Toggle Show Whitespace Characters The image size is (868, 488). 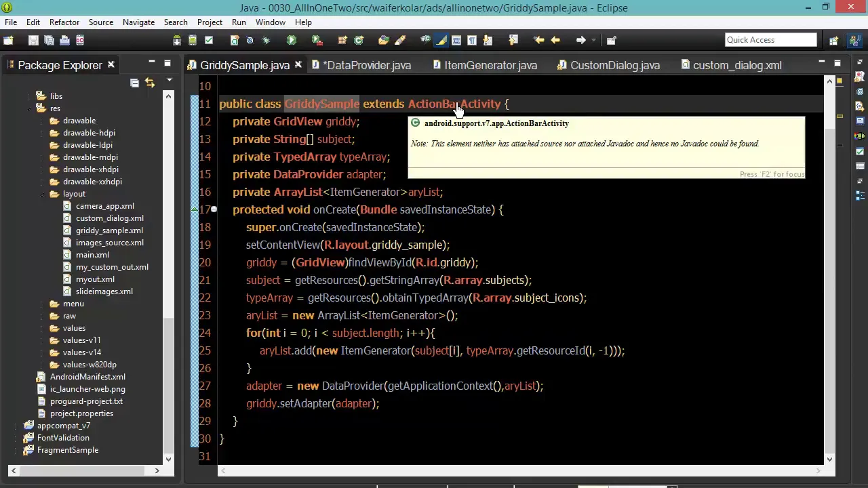click(x=472, y=40)
